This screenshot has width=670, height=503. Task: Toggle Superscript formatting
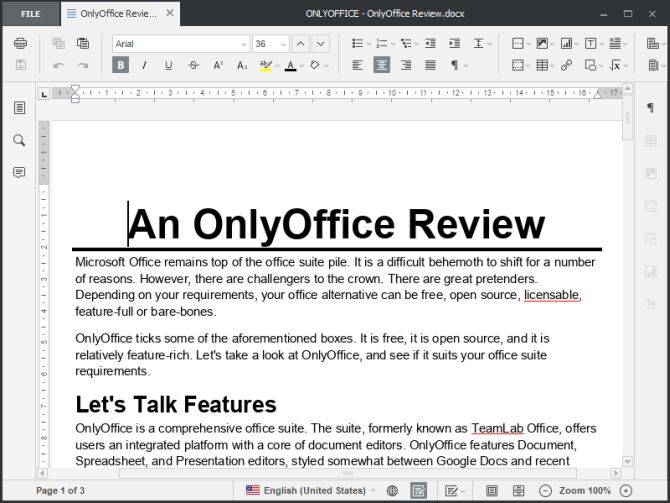[x=218, y=65]
